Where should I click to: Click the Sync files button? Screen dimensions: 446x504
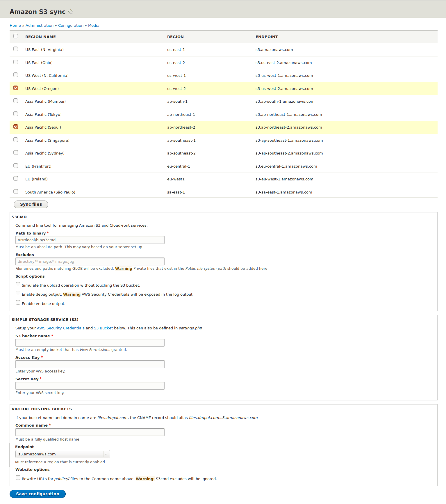click(x=31, y=204)
